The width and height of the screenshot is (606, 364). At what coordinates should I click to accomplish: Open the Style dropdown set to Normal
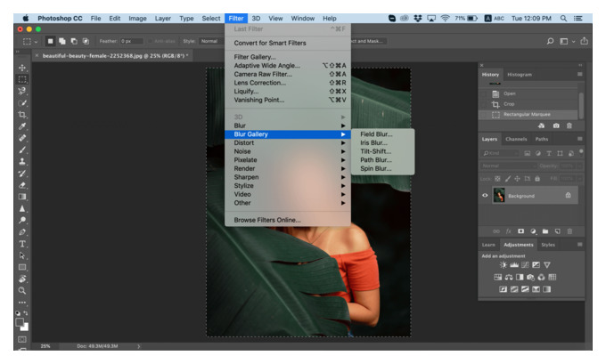coord(211,41)
